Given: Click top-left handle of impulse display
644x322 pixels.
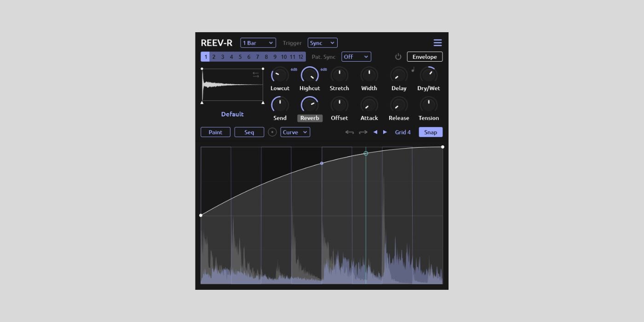Looking at the screenshot, I should 202,69.
